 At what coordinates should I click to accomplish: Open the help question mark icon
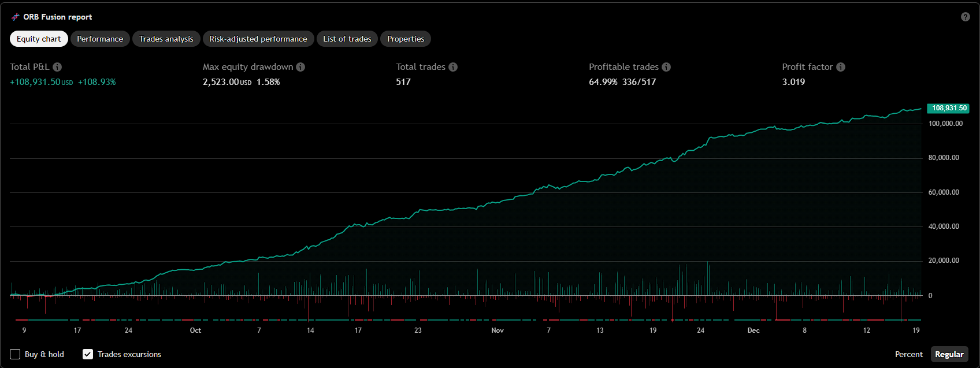pyautogui.click(x=965, y=17)
